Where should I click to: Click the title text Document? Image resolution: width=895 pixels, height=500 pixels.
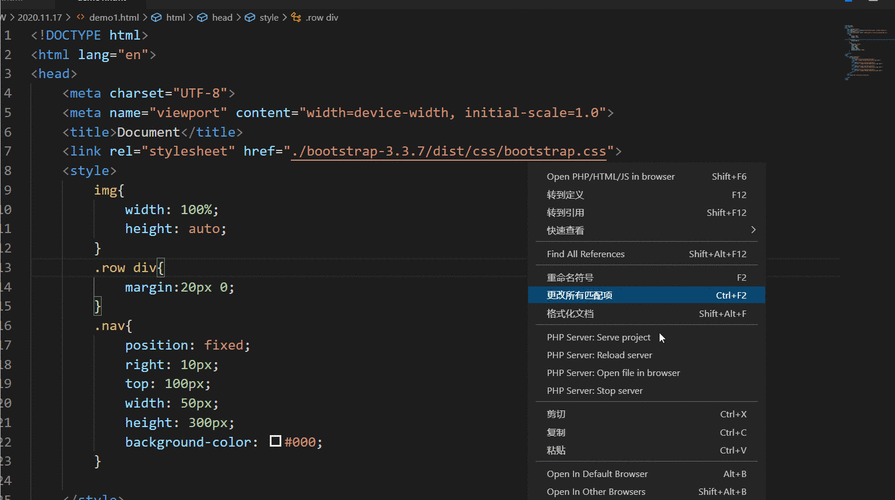click(148, 132)
